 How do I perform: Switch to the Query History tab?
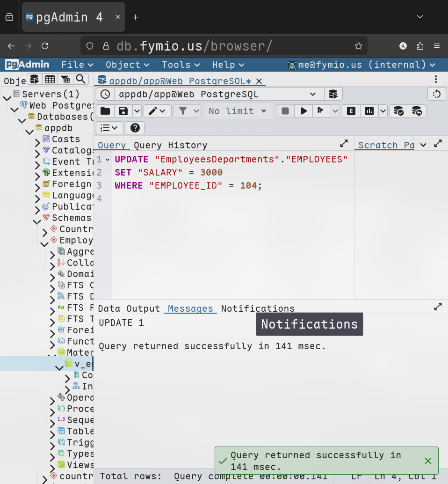point(170,145)
